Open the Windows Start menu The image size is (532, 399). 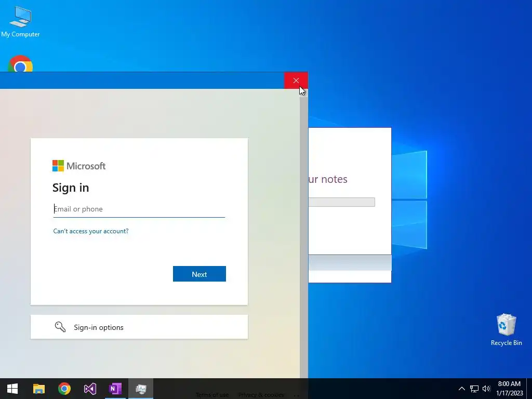click(x=12, y=389)
